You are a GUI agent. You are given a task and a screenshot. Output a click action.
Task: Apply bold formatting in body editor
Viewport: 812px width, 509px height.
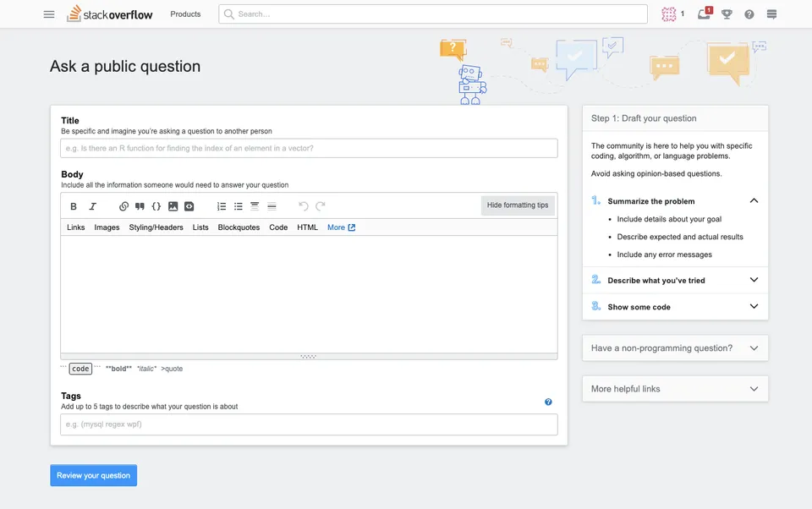(x=74, y=206)
